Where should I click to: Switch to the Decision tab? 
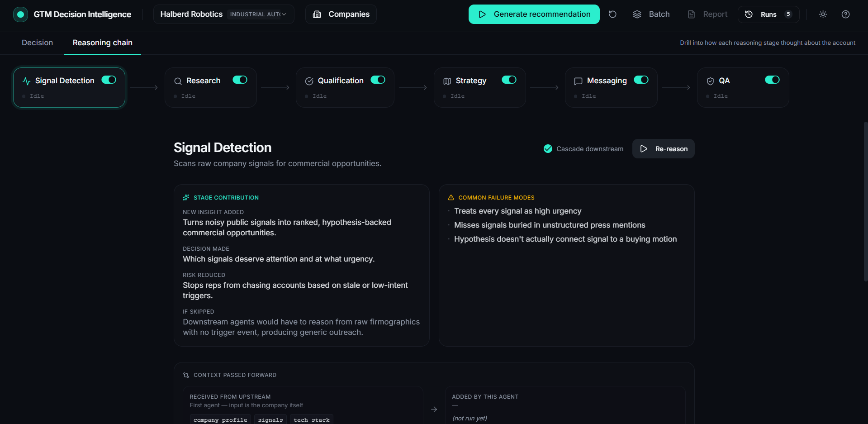38,43
